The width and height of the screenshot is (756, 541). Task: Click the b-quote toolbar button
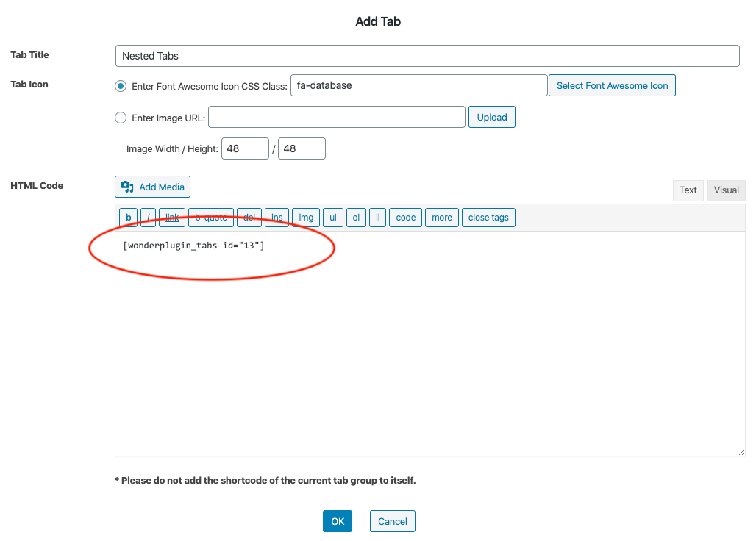click(x=211, y=218)
